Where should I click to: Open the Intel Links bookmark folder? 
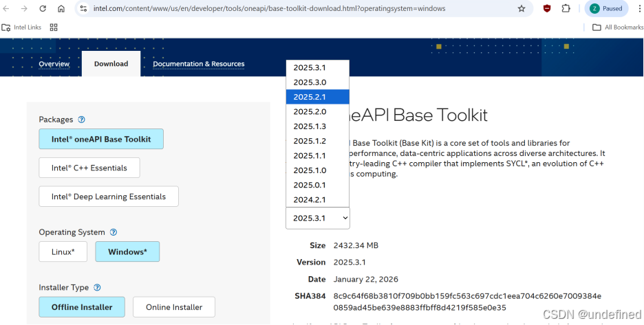click(x=21, y=27)
